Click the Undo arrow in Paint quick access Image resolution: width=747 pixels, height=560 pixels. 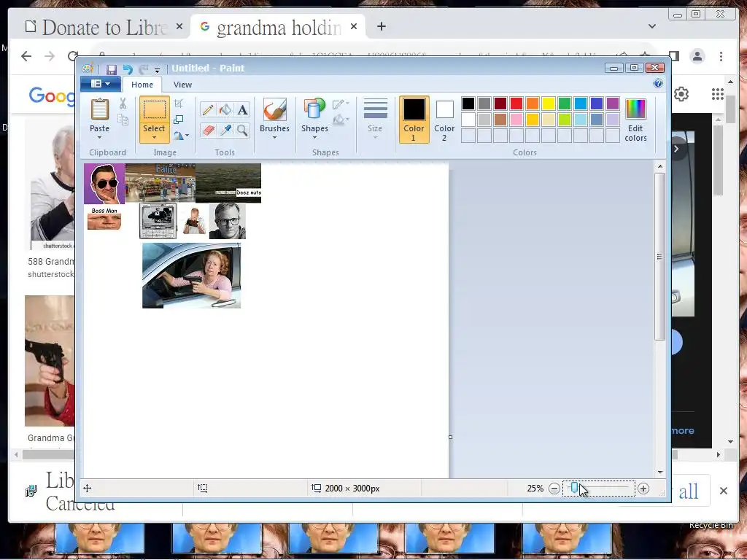pos(127,69)
